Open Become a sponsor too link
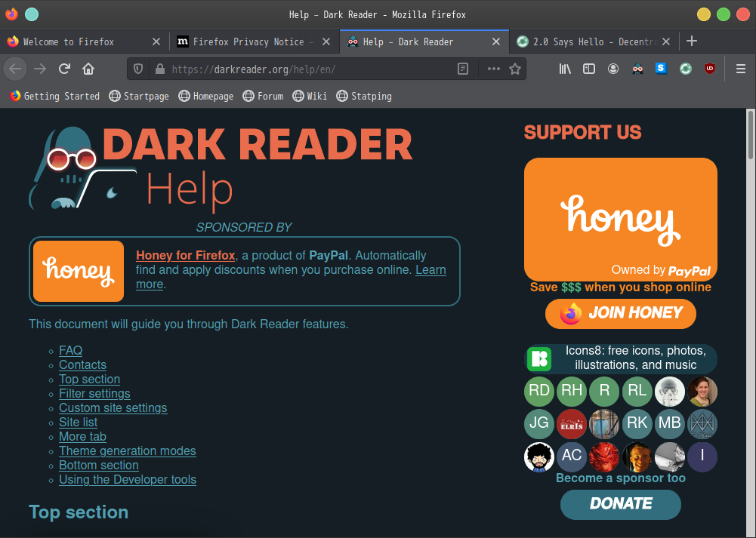The height and width of the screenshot is (538, 756). [621, 478]
